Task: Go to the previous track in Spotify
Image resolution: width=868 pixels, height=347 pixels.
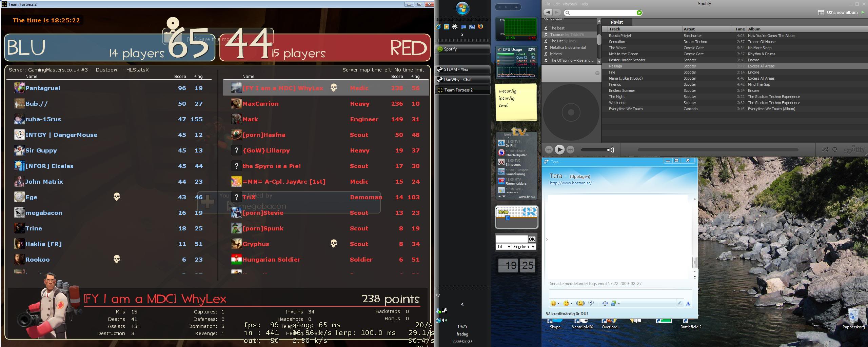Action: click(x=549, y=149)
